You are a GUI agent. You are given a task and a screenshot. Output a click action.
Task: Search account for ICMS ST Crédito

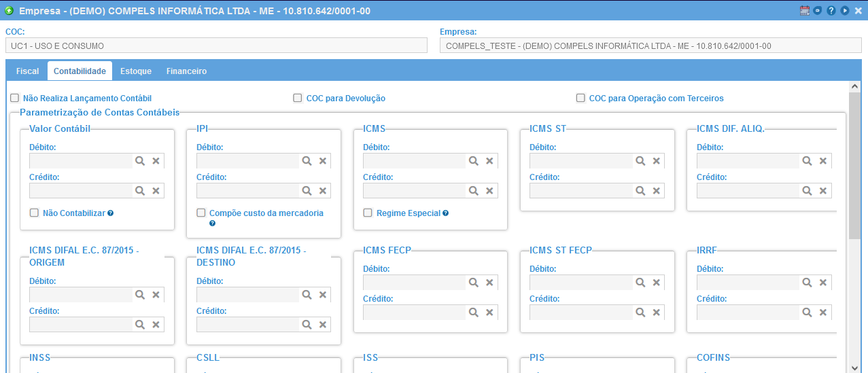tap(640, 191)
